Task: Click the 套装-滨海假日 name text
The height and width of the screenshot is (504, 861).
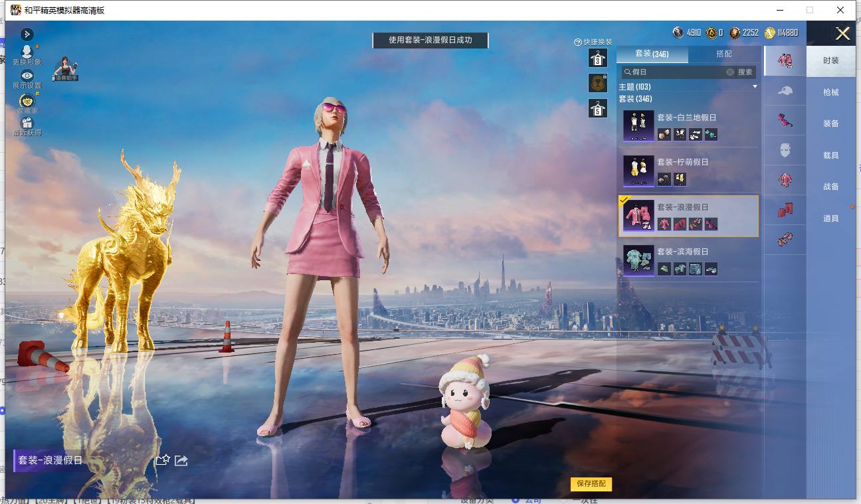Action: pos(682,252)
